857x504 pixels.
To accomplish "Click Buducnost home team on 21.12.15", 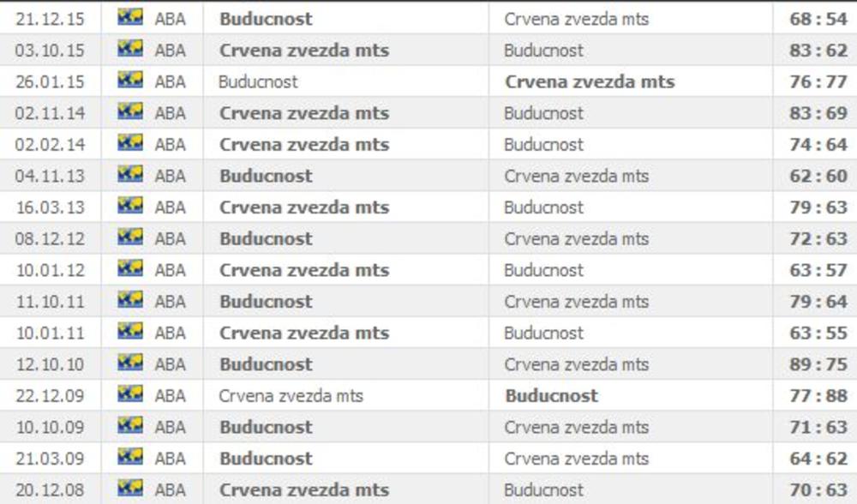I will [x=266, y=19].
